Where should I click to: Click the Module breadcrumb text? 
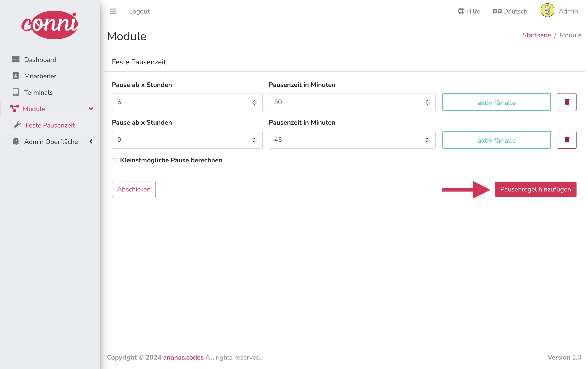[x=570, y=35]
